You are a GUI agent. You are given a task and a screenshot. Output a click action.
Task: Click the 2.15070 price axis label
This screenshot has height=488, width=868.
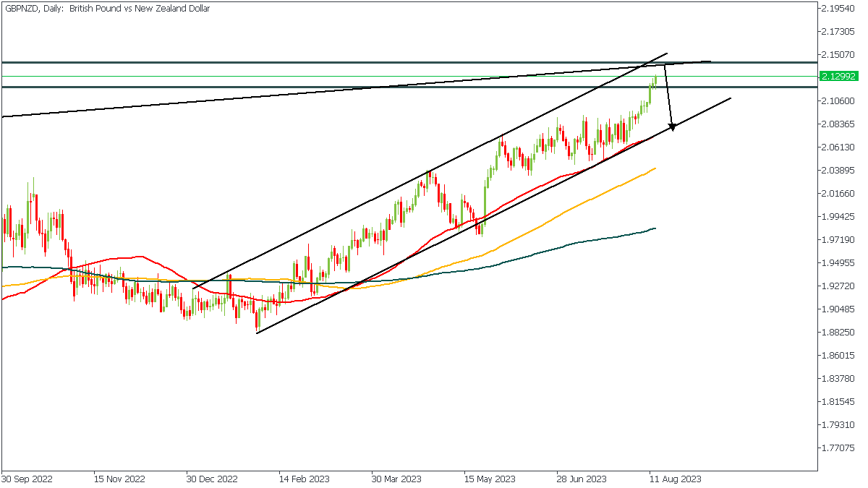[839, 55]
